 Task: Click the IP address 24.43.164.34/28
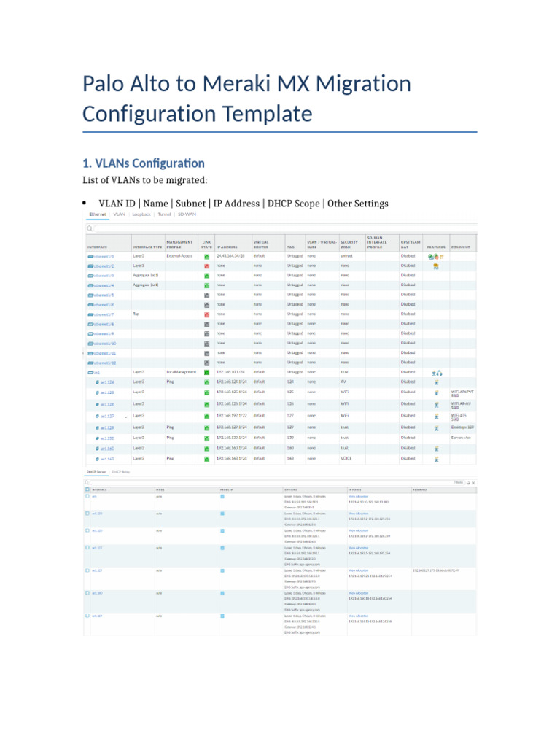(230, 256)
